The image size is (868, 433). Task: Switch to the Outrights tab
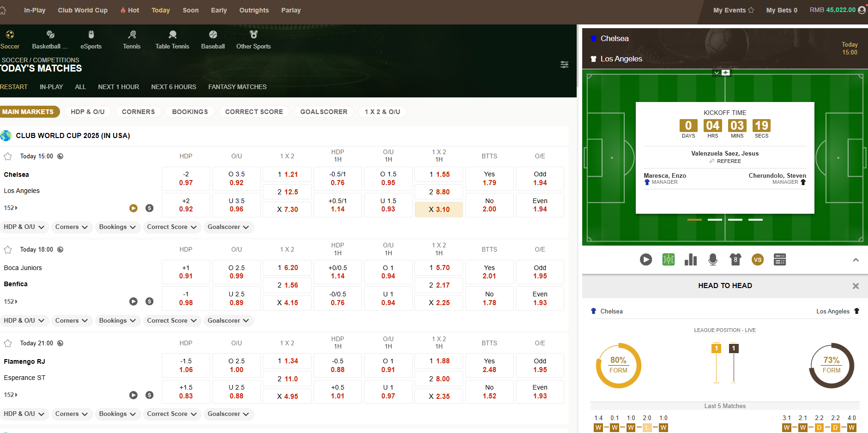click(254, 10)
